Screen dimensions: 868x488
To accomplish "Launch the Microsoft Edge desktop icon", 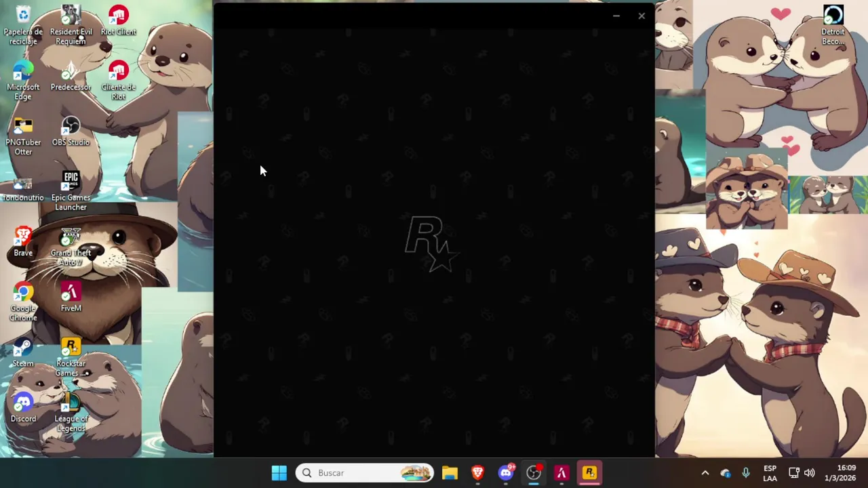I will pos(23,81).
